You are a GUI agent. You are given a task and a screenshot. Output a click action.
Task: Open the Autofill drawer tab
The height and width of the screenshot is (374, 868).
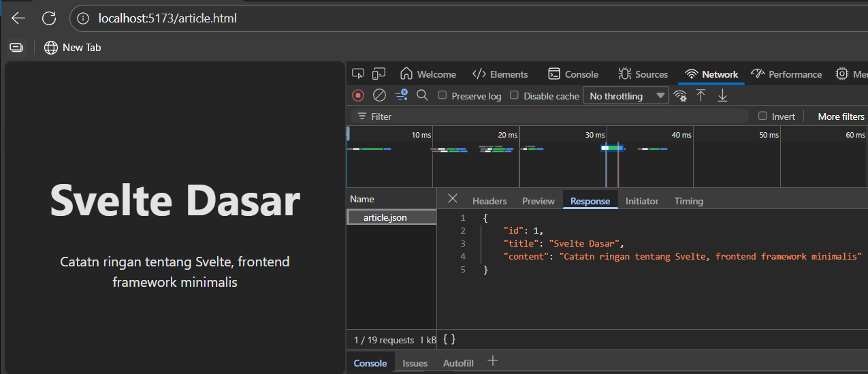(x=458, y=363)
